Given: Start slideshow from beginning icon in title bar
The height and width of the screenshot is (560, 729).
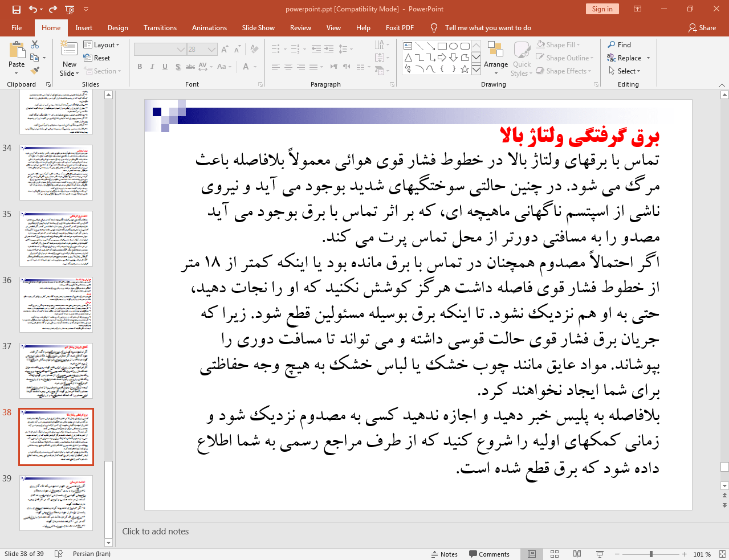Looking at the screenshot, I should click(x=70, y=9).
